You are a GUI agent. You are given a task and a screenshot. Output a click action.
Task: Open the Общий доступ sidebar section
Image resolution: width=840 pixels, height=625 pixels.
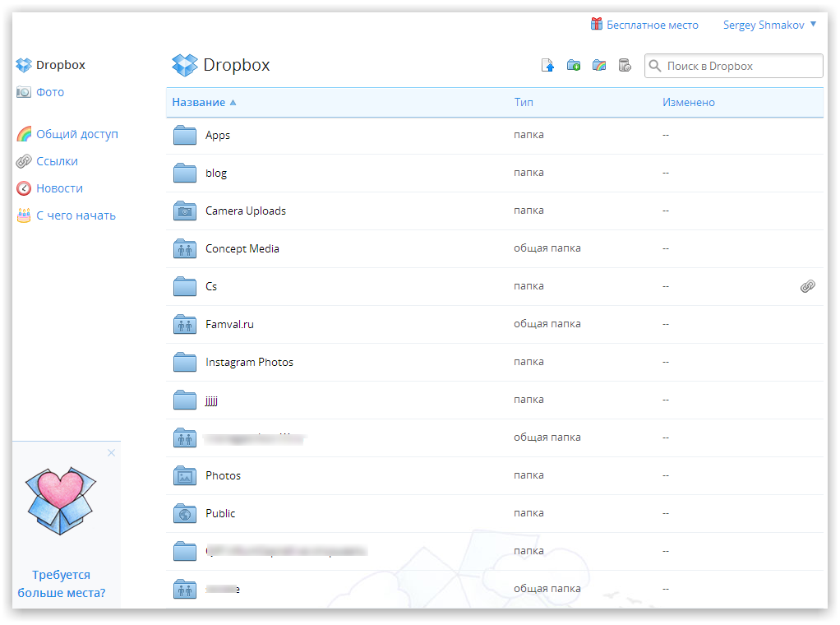(77, 134)
